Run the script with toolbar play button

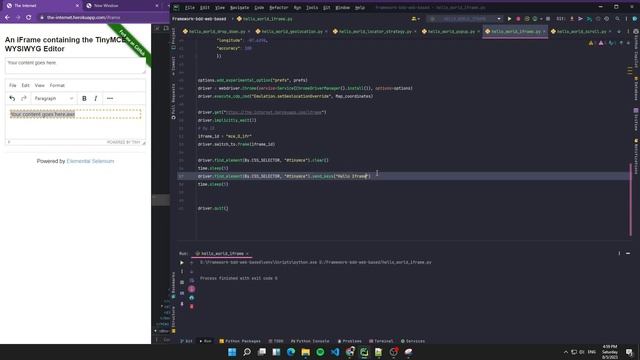(x=509, y=19)
